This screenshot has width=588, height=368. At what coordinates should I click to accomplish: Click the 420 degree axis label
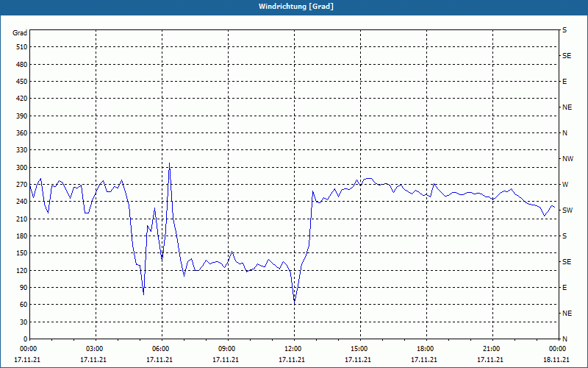pyautogui.click(x=21, y=99)
